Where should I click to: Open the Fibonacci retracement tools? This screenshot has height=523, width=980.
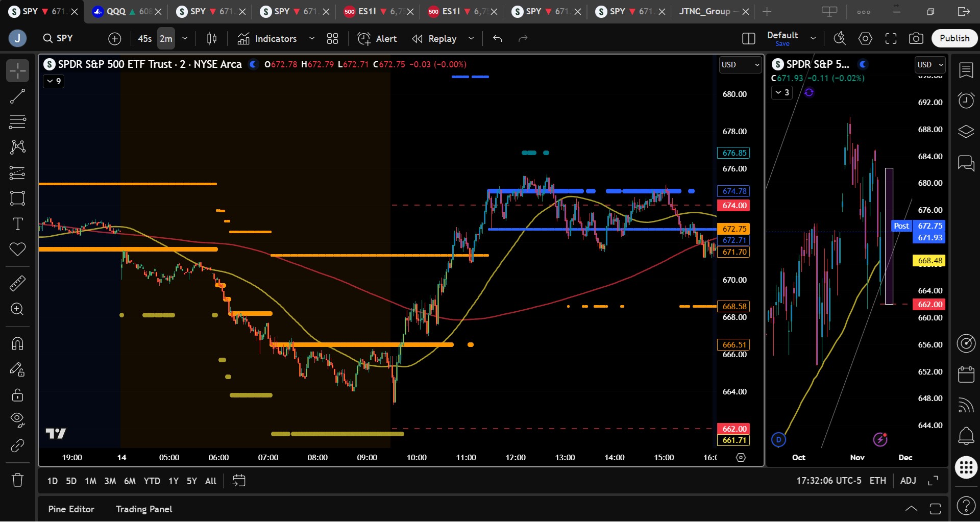pyautogui.click(x=17, y=122)
